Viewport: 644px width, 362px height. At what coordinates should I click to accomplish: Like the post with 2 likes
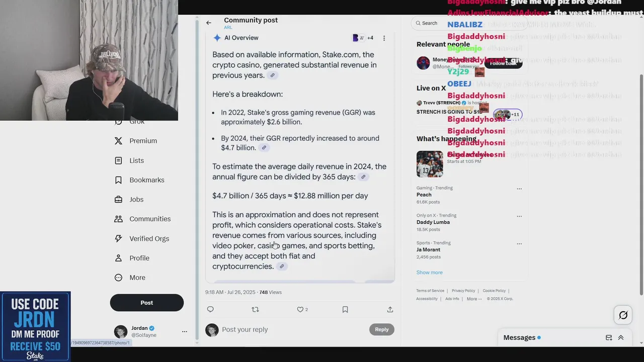[x=302, y=310]
